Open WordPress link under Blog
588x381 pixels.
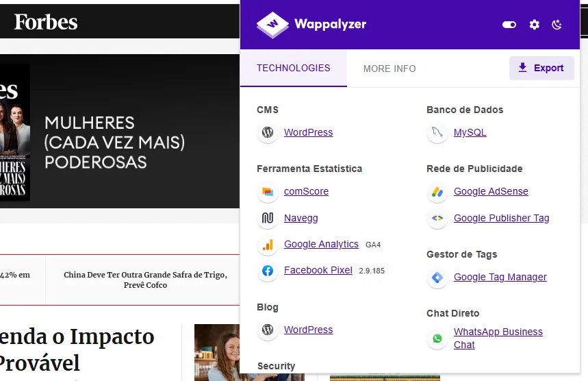click(308, 330)
